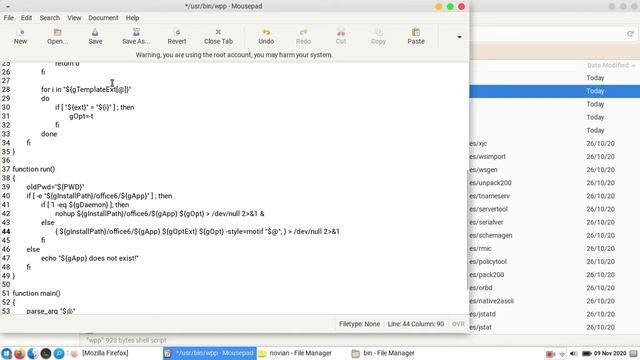The width and height of the screenshot is (640, 360).
Task: Select the es/serialver row in File Manager
Action: coord(555,222)
